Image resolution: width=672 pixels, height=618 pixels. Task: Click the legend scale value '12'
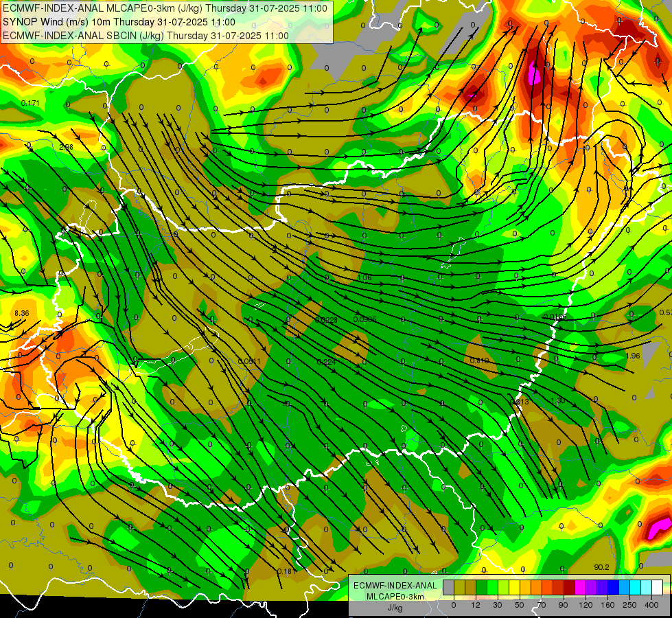[x=476, y=605]
